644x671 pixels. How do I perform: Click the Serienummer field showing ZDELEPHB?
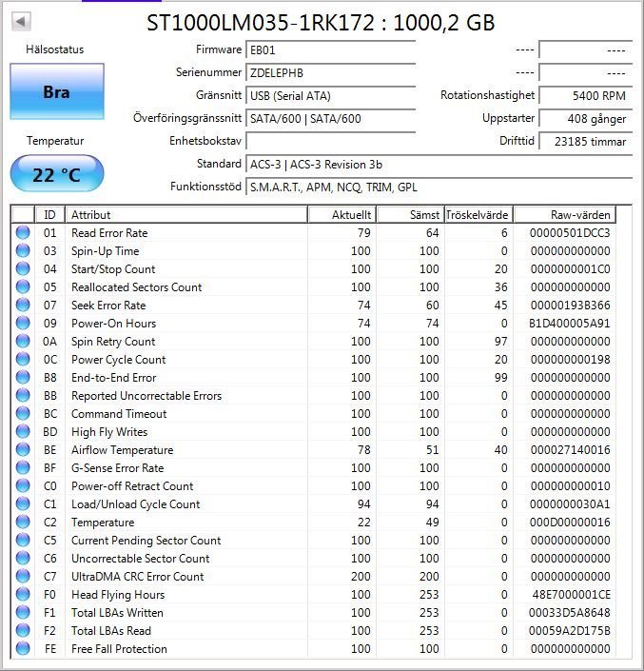tap(330, 72)
